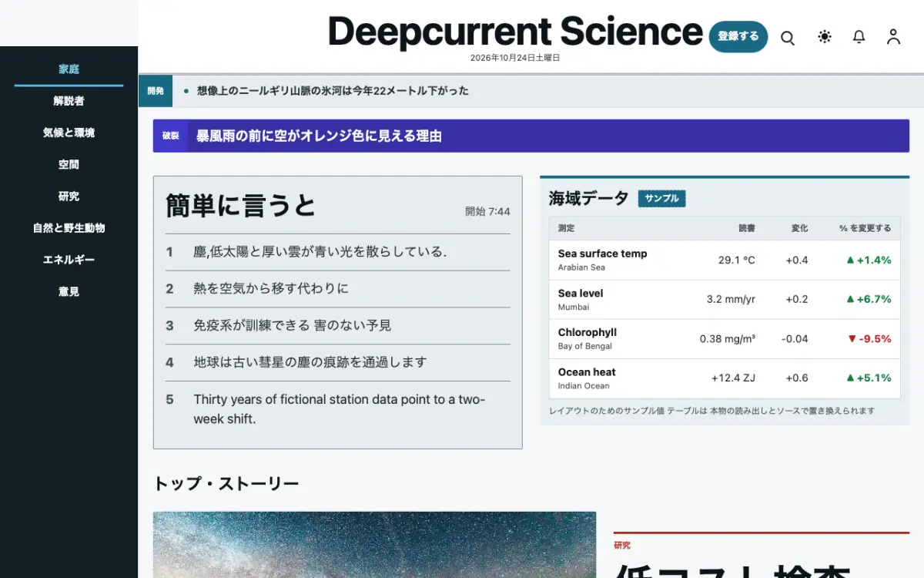Image resolution: width=924 pixels, height=578 pixels.
Task: Click the +1.4% change value
Action: [x=869, y=260]
